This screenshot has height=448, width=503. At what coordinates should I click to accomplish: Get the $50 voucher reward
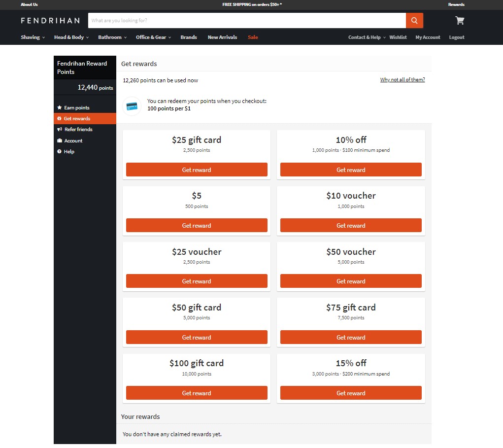click(351, 281)
